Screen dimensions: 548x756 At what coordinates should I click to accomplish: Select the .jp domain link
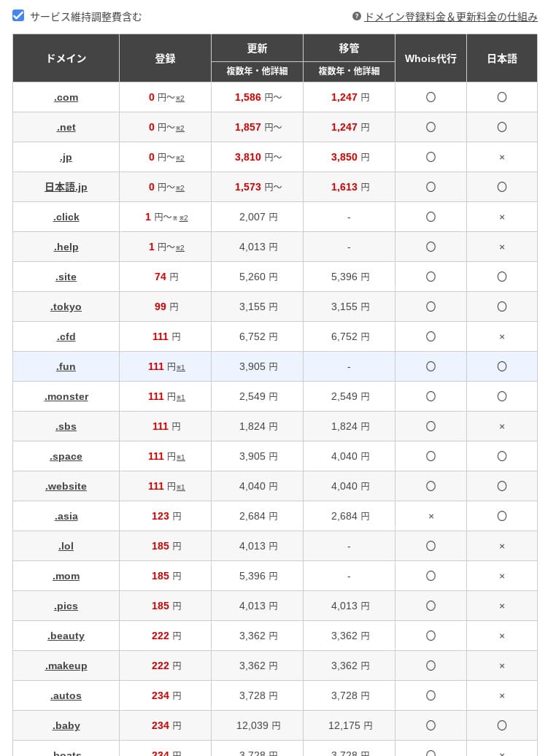66,158
